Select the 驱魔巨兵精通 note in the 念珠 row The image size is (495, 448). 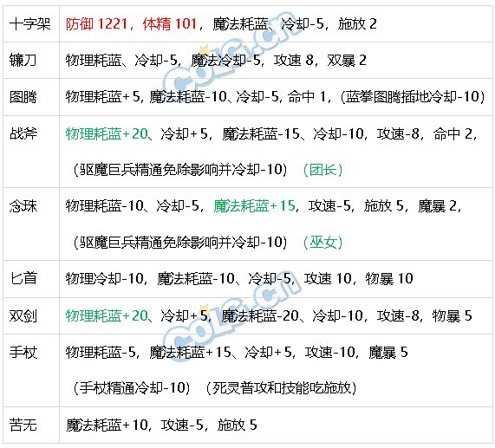(x=180, y=243)
